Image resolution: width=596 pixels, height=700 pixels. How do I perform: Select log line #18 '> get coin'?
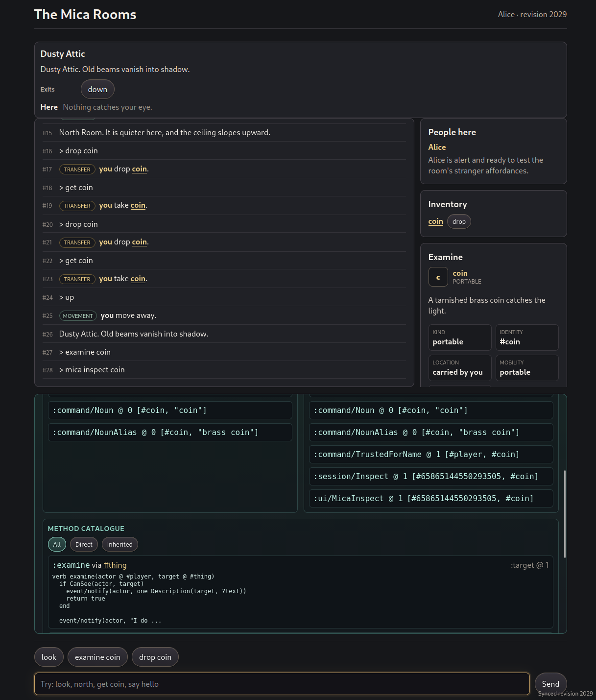tap(76, 188)
